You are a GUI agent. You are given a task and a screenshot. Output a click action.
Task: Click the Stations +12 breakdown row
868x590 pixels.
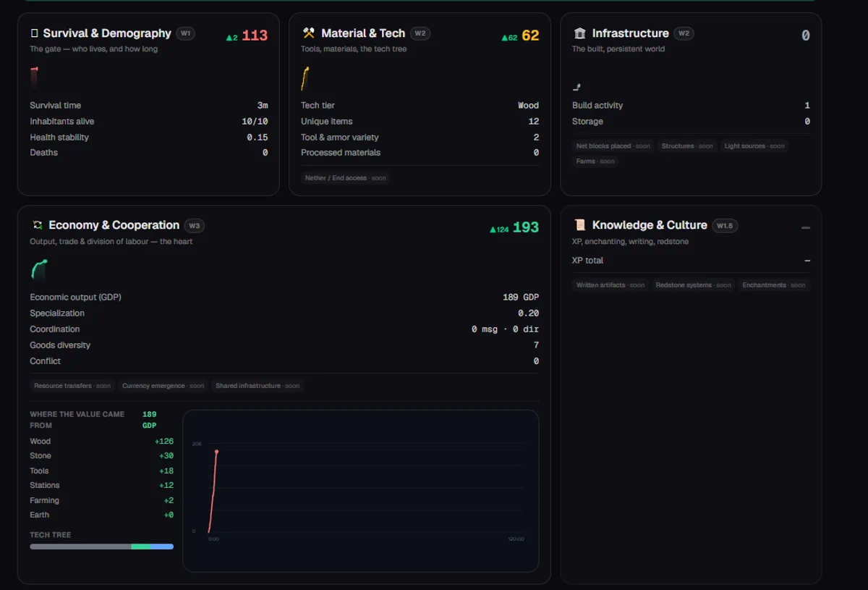click(102, 486)
